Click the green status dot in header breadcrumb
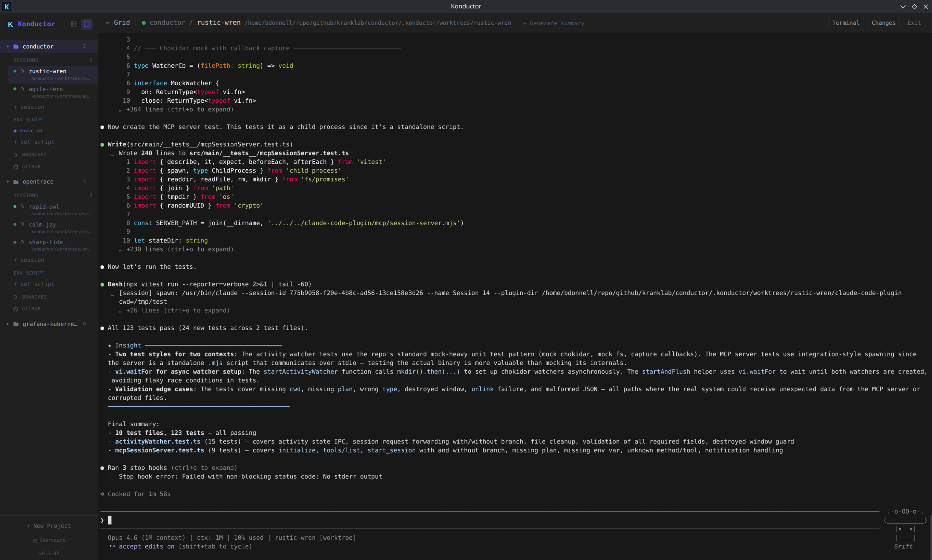 click(144, 23)
